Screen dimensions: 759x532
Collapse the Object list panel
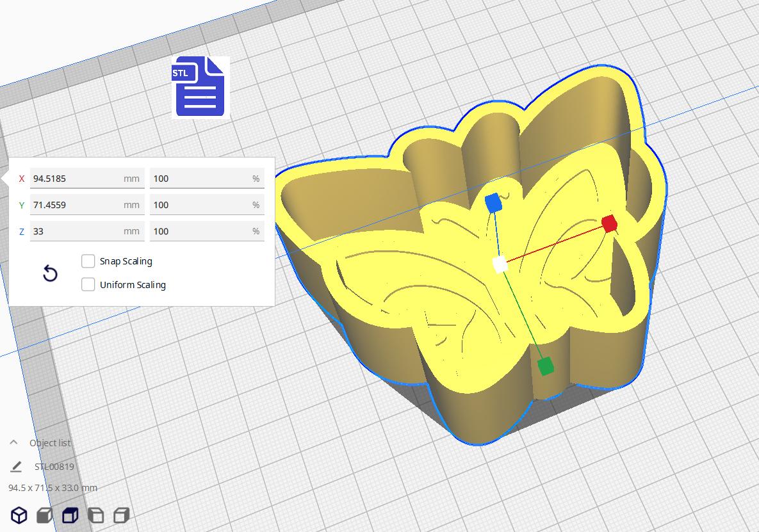(x=13, y=442)
